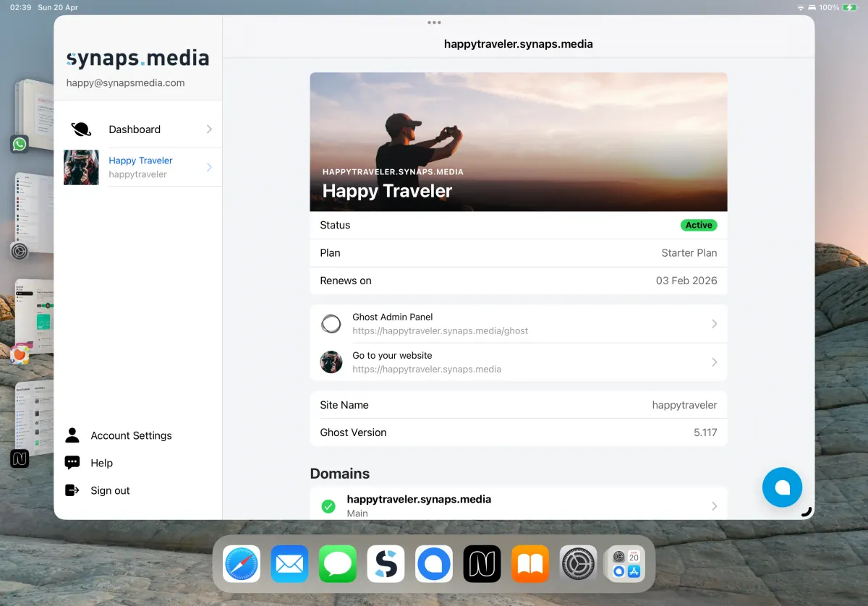This screenshot has width=868, height=606.
Task: Open Mail from the dock
Action: tap(289, 563)
